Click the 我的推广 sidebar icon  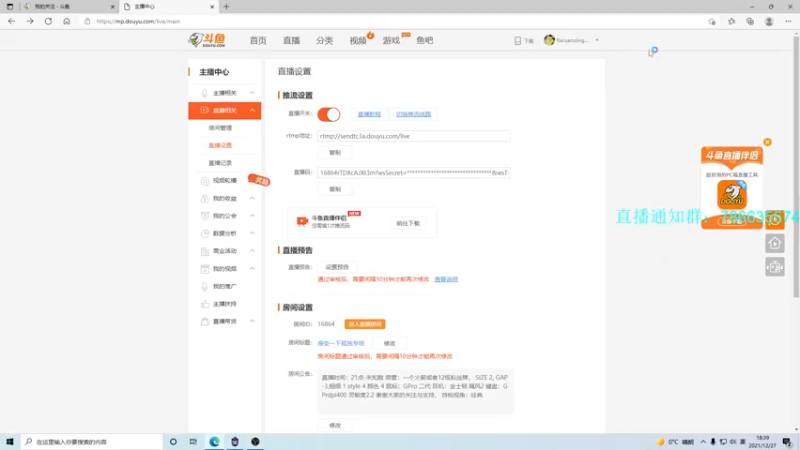[x=205, y=286]
